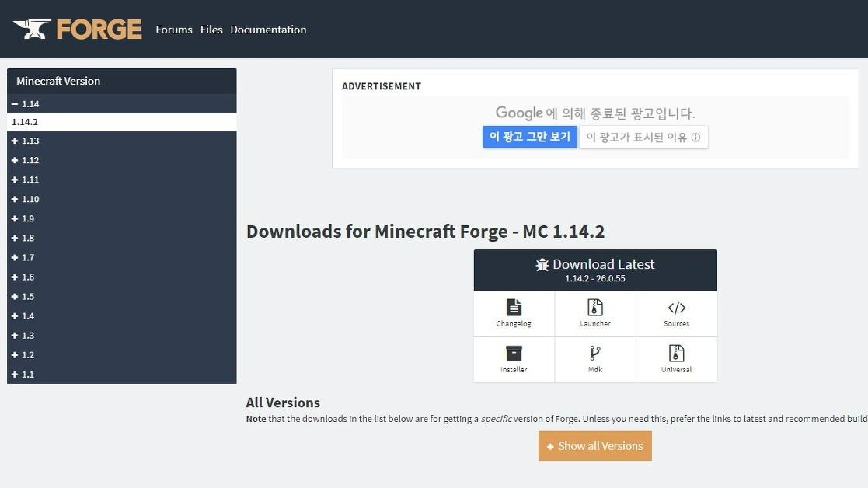Click the info icon in ad reason button

coord(695,138)
